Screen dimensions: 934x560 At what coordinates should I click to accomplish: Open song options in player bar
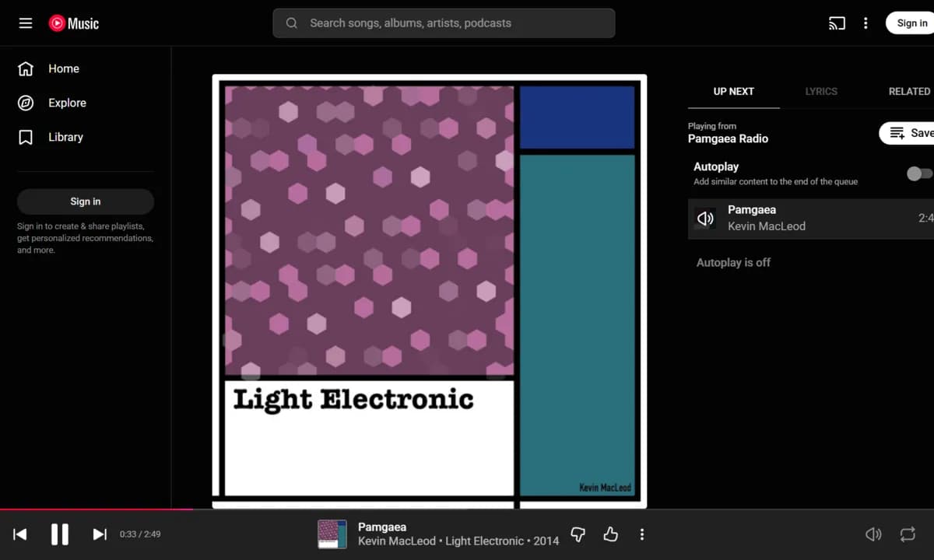point(642,534)
